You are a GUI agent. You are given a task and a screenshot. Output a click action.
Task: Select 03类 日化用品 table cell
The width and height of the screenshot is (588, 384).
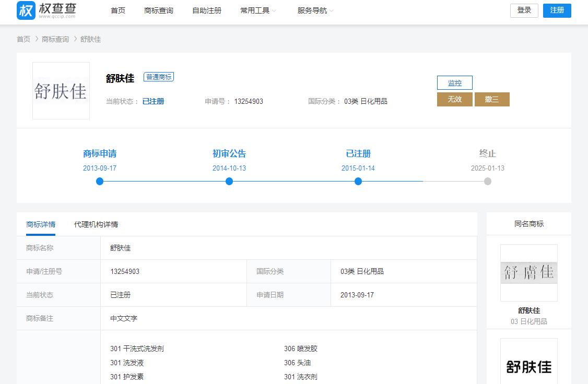click(362, 271)
